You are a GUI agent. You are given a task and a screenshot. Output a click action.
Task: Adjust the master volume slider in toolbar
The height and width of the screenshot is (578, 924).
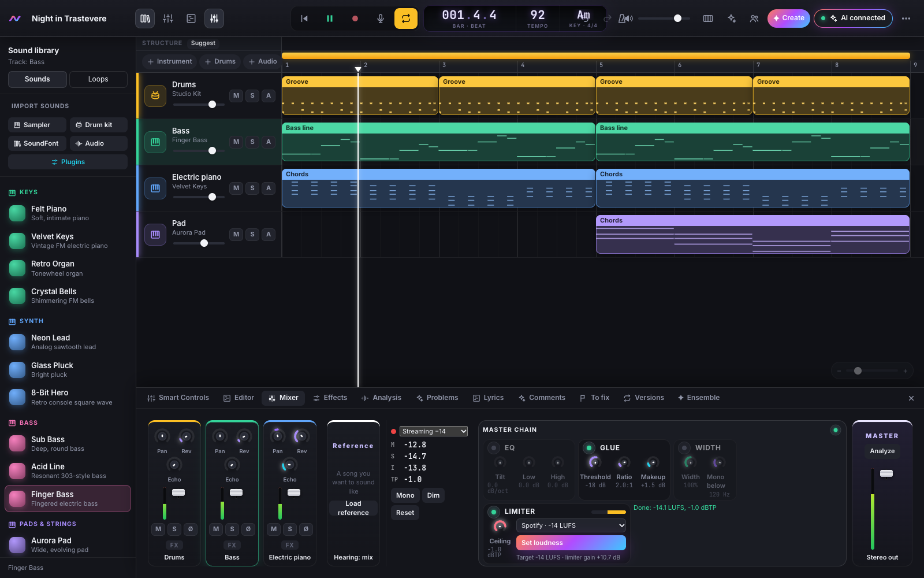point(664,18)
